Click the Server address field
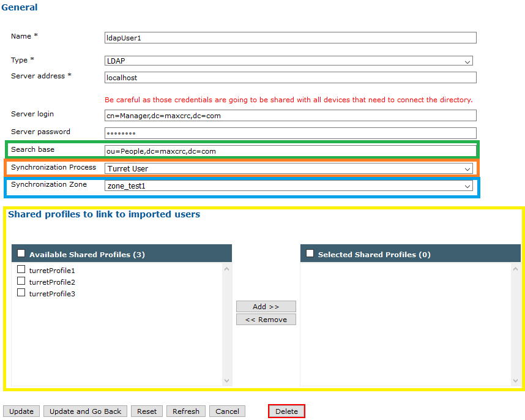This screenshot has width=525, height=420. [x=290, y=78]
